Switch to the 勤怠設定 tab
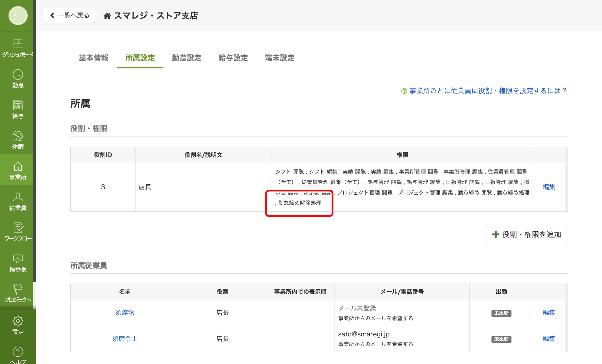This screenshot has width=602, height=364. coord(187,58)
